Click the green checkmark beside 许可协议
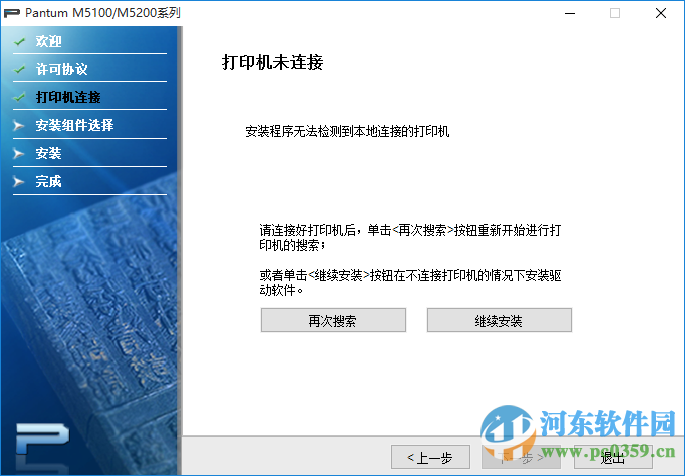685x476 pixels. (19, 69)
